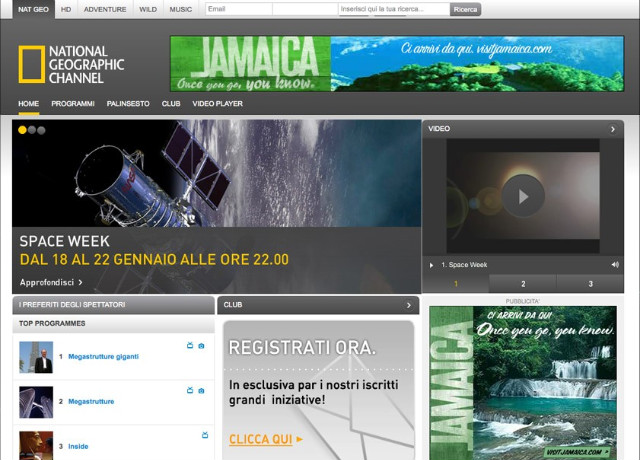Open Inside programme link
The height and width of the screenshot is (460, 640).
tap(78, 447)
